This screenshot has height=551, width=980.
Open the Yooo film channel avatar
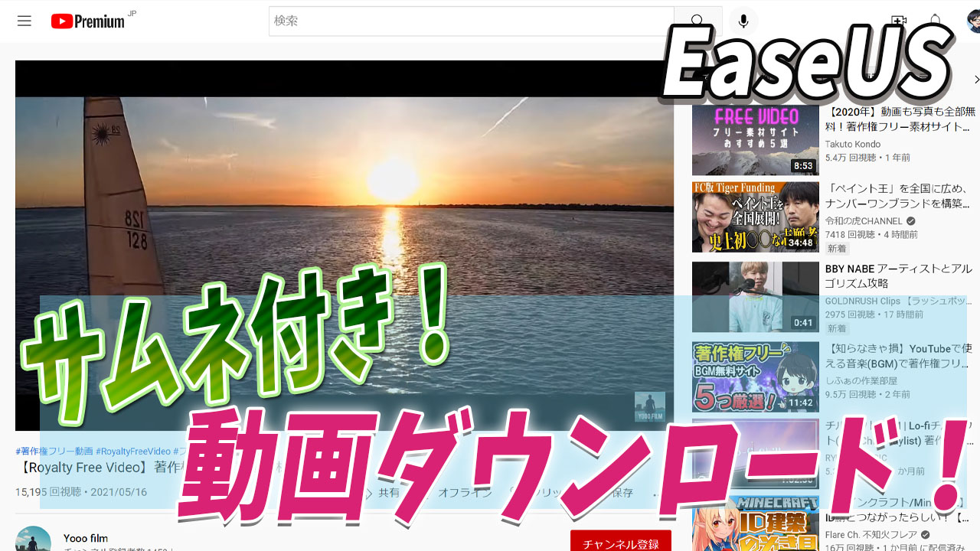[33, 540]
